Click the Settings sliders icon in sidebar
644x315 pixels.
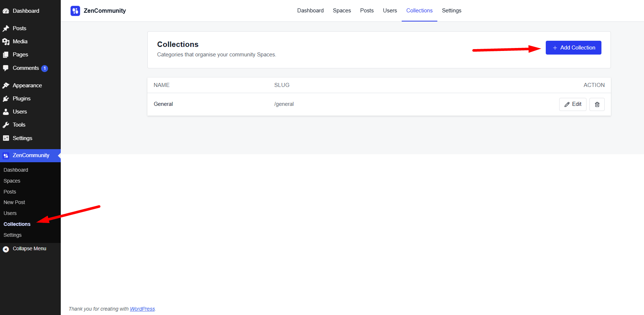tap(6, 138)
